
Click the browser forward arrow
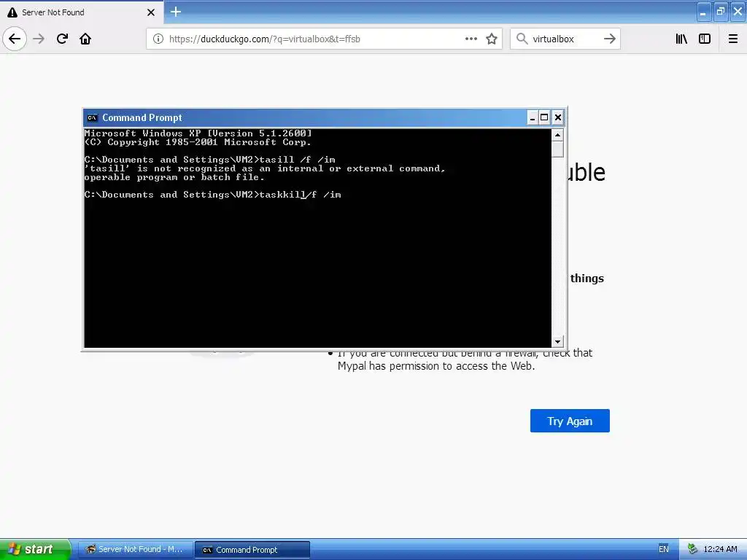[39, 39]
